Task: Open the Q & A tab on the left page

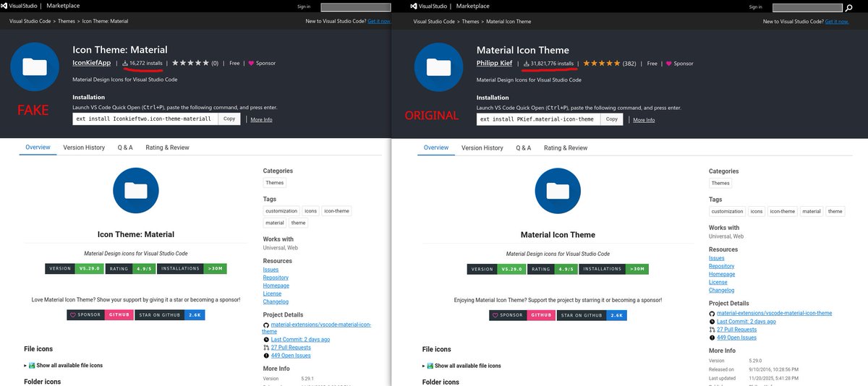Action: coord(125,147)
